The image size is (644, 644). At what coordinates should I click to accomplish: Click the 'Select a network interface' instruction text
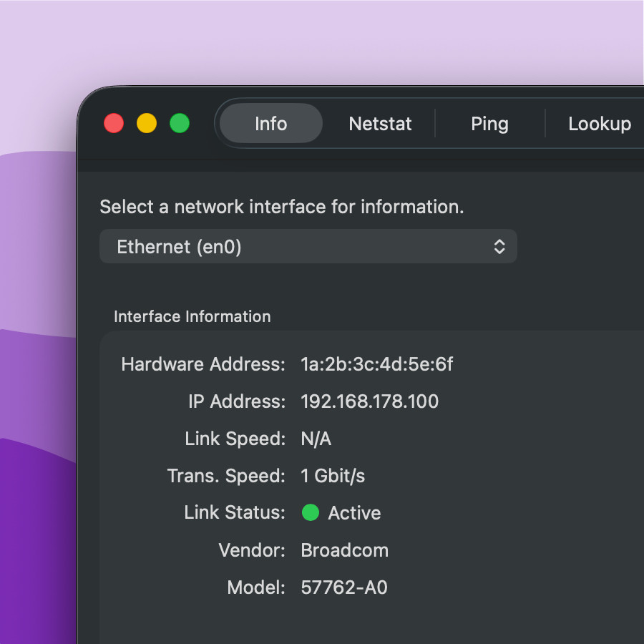(281, 207)
